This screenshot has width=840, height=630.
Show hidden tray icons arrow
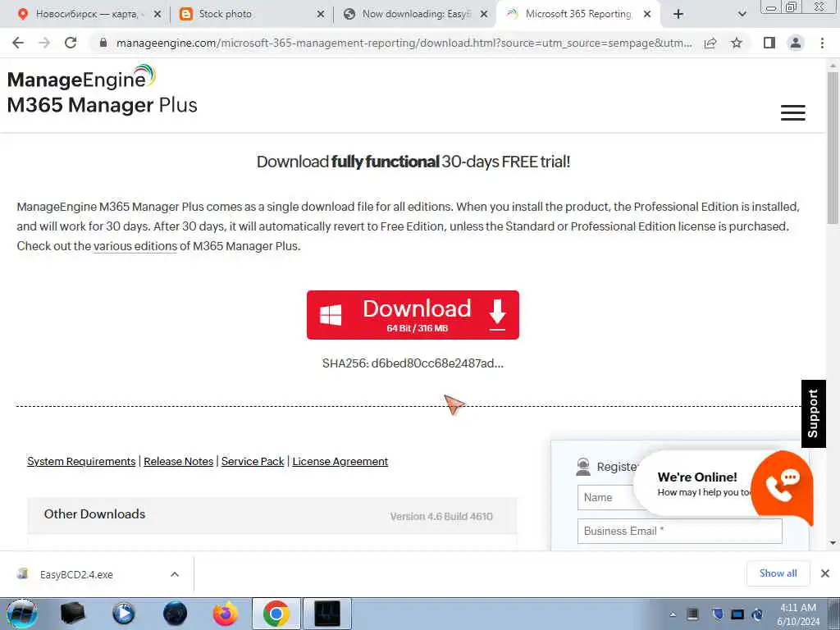tap(673, 615)
